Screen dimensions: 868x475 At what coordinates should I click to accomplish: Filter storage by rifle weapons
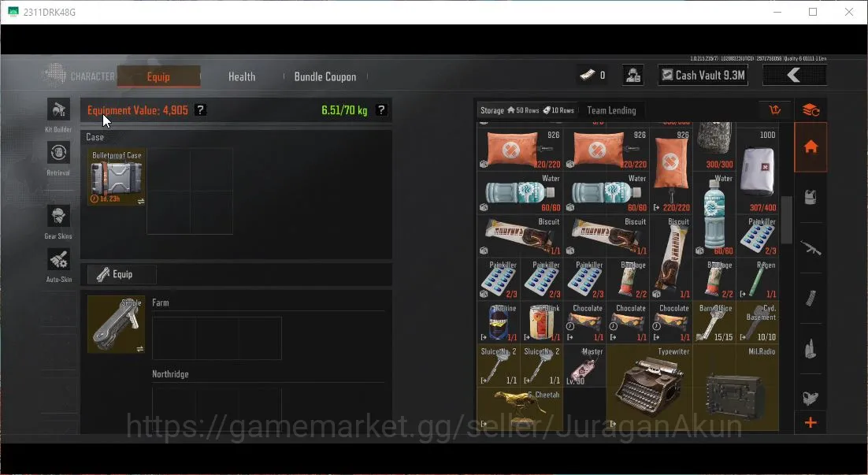pyautogui.click(x=811, y=247)
